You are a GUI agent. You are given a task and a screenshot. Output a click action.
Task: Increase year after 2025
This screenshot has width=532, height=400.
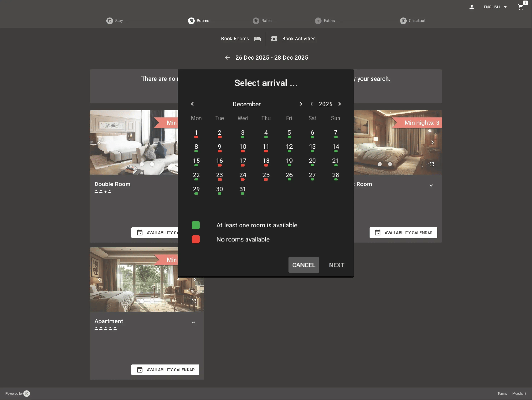pyautogui.click(x=339, y=104)
